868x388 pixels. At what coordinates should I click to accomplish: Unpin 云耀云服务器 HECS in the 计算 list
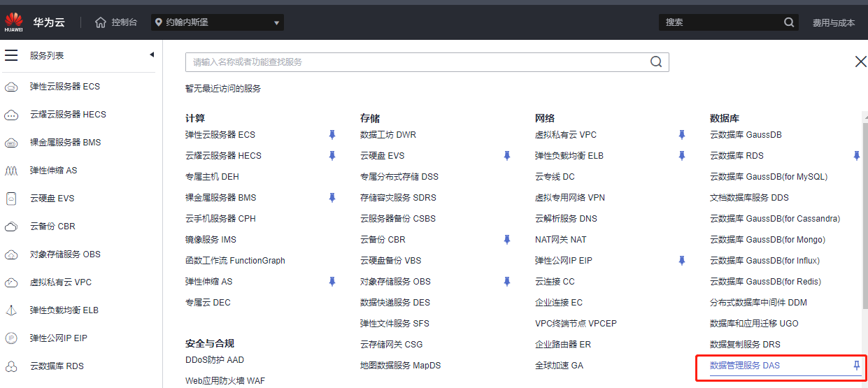coord(332,156)
